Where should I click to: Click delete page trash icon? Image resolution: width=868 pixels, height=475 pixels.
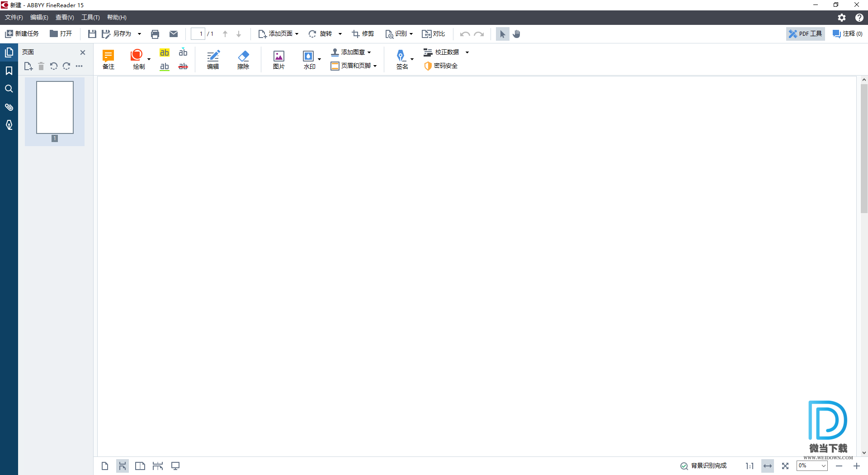tap(41, 66)
